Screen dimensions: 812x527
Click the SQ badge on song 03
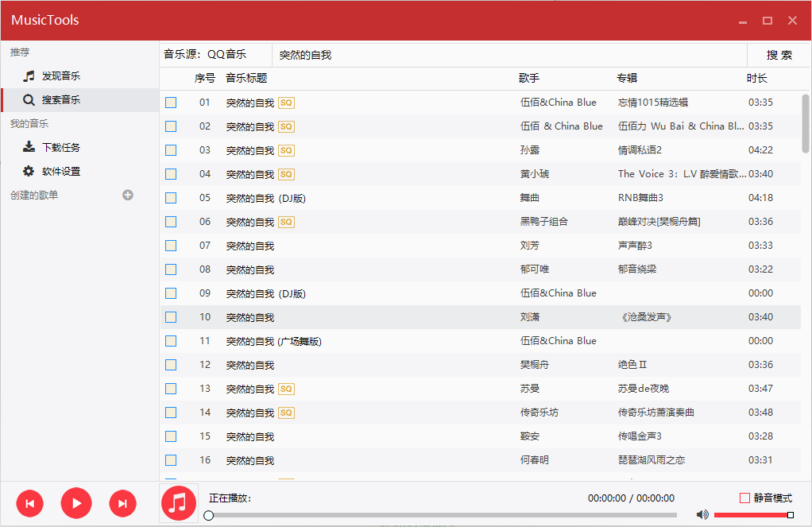click(286, 150)
